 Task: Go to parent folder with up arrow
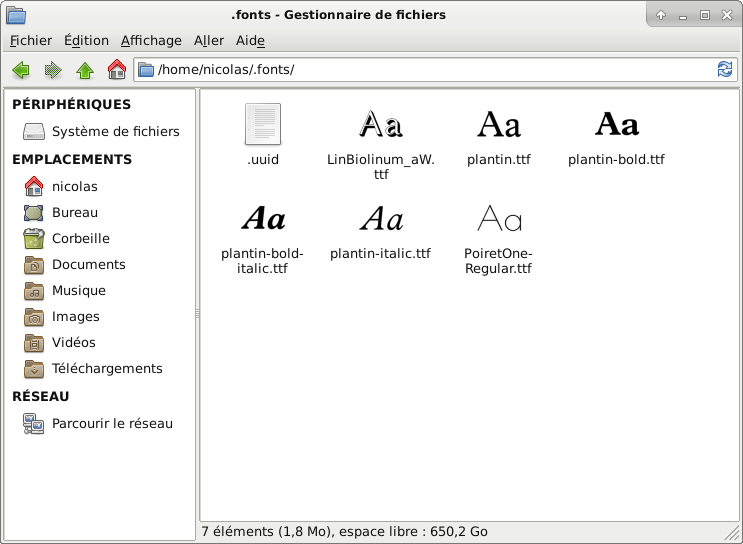tap(85, 70)
